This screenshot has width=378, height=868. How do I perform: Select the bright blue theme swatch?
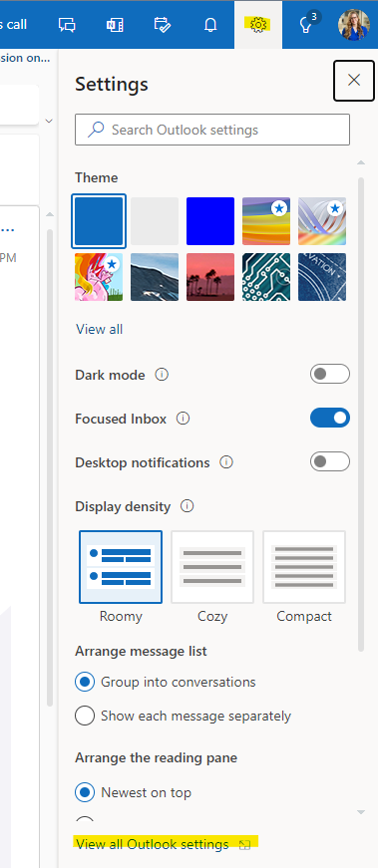coord(210,221)
